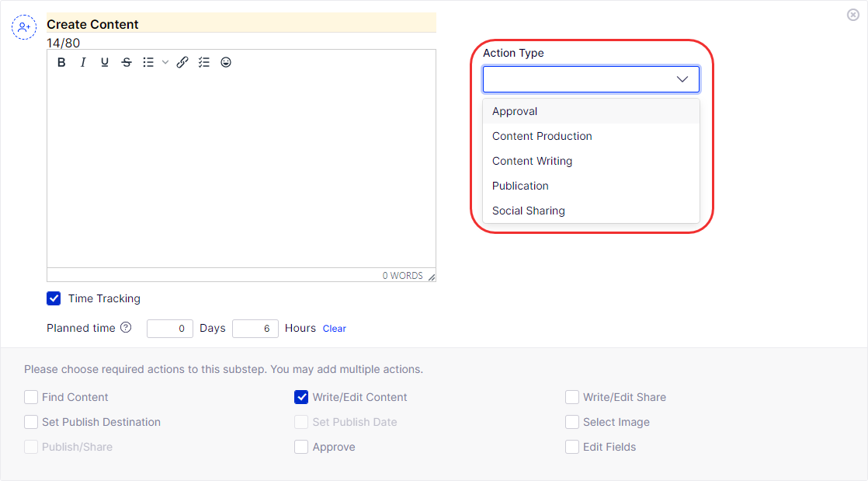Viewport: 868px width, 481px height.
Task: Apply strikethrough text formatting
Action: (x=127, y=63)
